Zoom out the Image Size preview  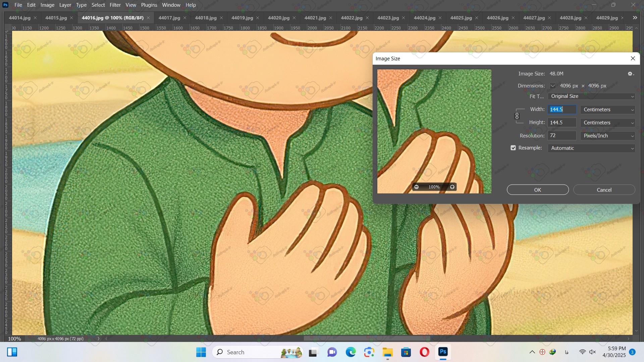pos(416,187)
